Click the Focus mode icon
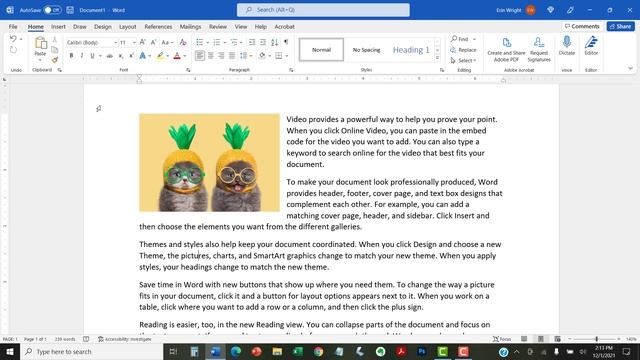Screen dimensions: 640x360 coord(502,339)
